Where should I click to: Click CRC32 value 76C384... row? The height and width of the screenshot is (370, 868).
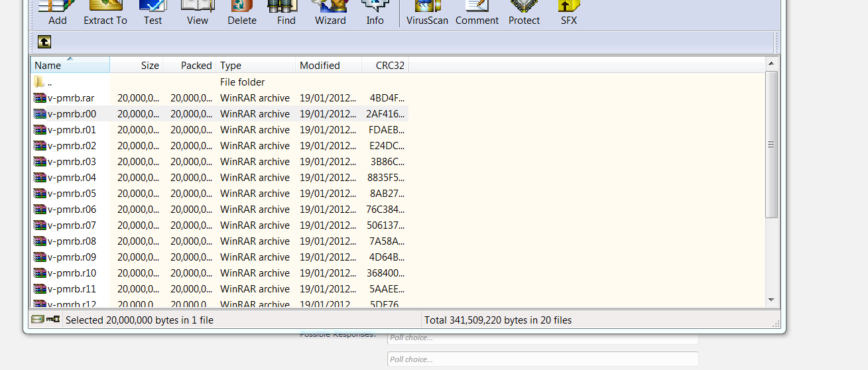[386, 210]
